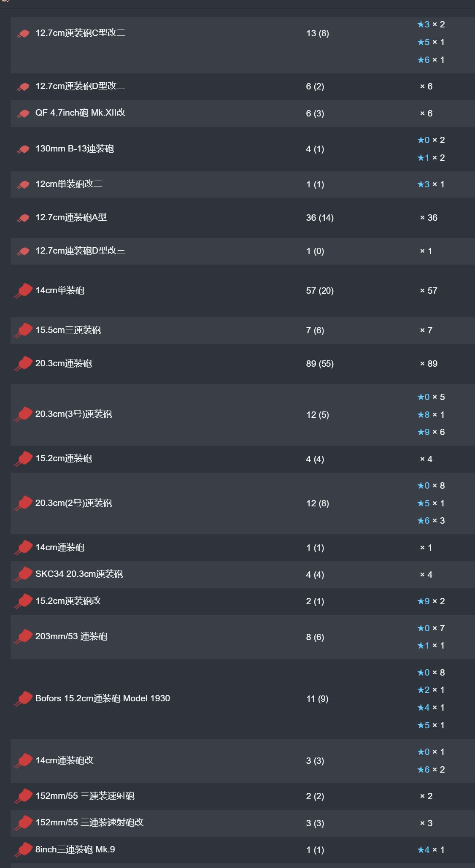Click the ★6 × 1 entry for 12.7cm連装砲C型改二
The height and width of the screenshot is (868, 475).
tap(431, 60)
